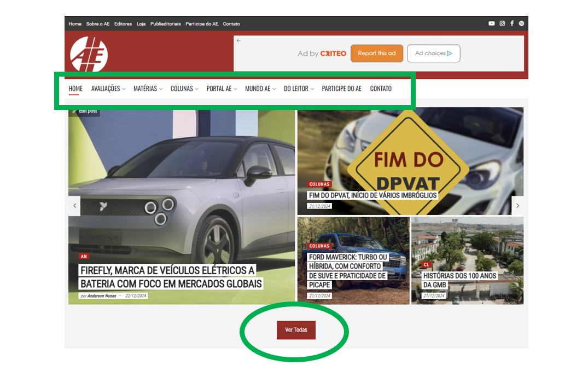Expand the Avaliações dropdown menu
This screenshot has height=365, width=588.
(x=108, y=89)
